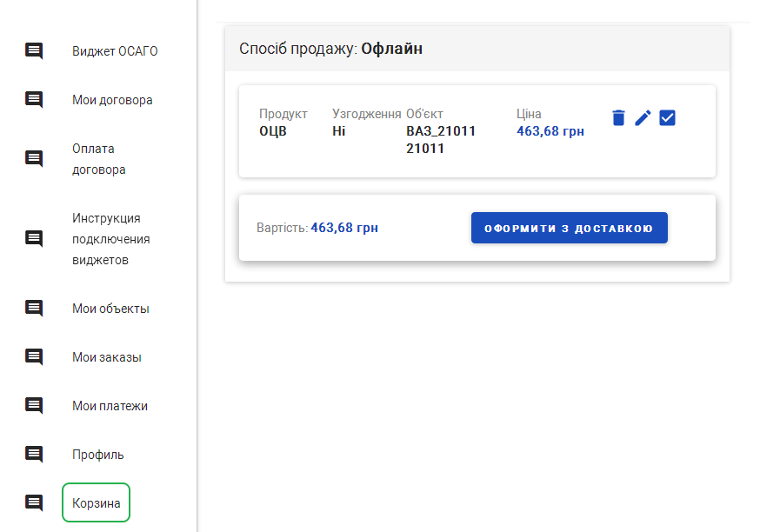This screenshot has height=532, width=760.
Task: Select the Корзина menu item
Action: [96, 502]
